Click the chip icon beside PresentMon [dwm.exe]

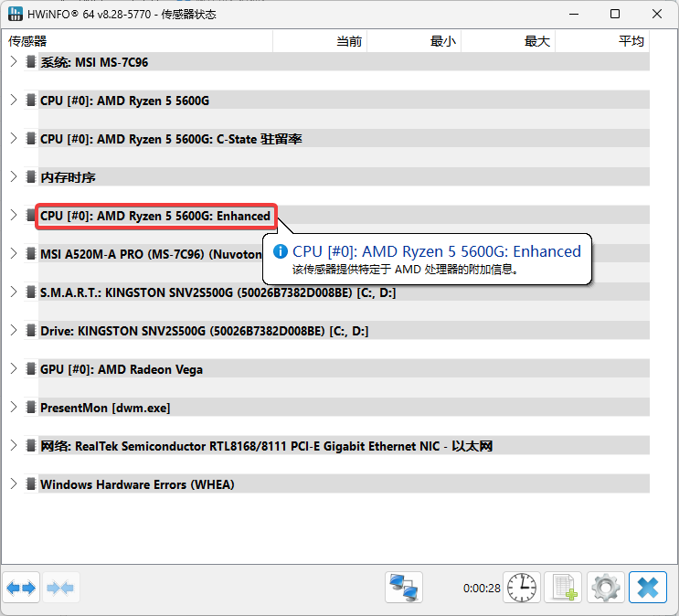(31, 408)
